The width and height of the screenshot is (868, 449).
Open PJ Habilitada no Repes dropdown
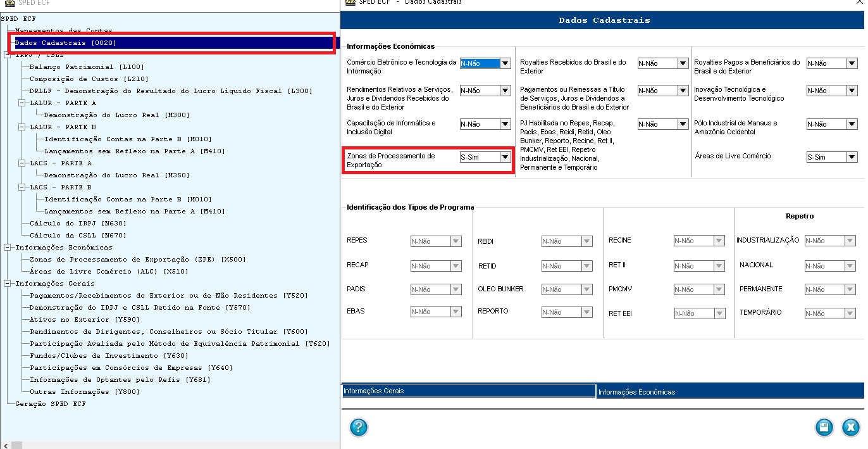coord(683,124)
